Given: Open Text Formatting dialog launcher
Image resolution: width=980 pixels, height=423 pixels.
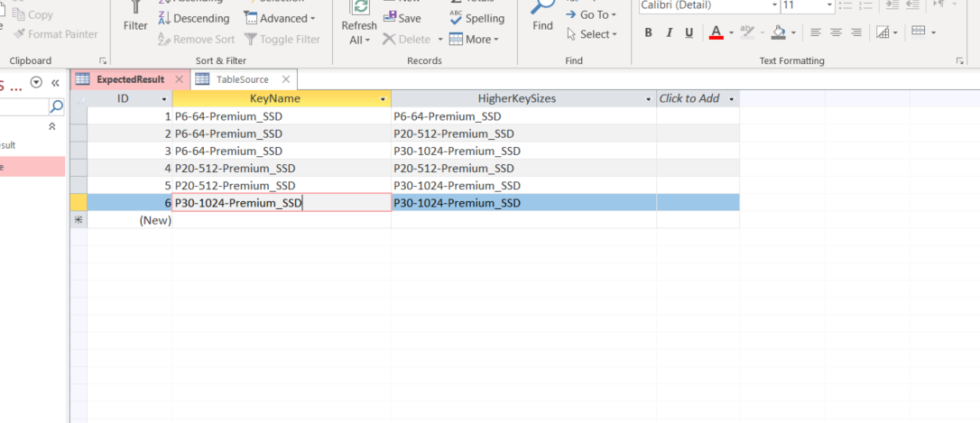Looking at the screenshot, I should [959, 60].
